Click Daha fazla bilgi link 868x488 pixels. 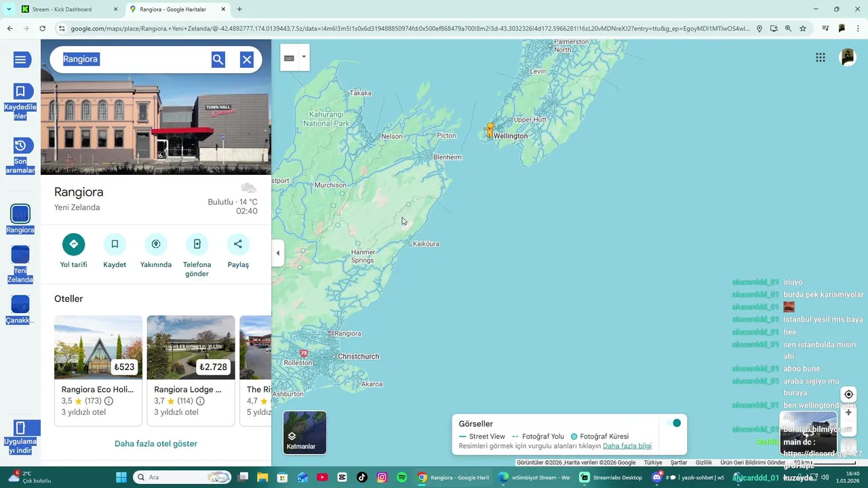coord(627,446)
